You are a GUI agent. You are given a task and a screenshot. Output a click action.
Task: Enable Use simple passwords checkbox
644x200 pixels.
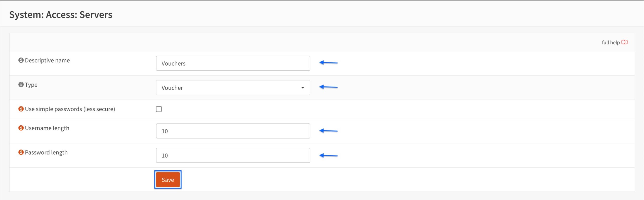(x=159, y=109)
